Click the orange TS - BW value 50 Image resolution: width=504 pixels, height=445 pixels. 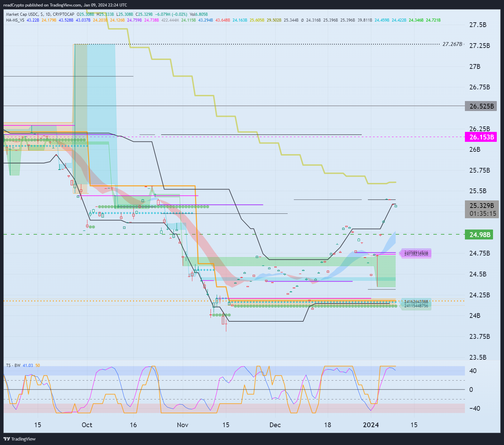click(37, 366)
